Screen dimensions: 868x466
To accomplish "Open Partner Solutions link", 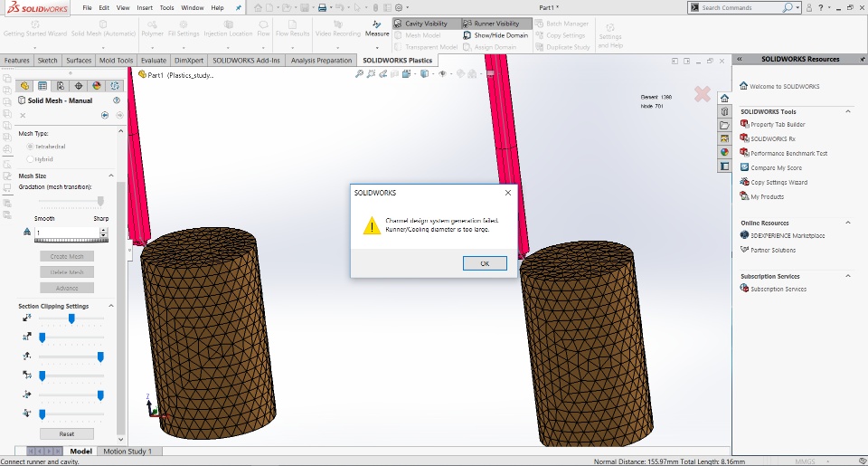I will point(769,250).
